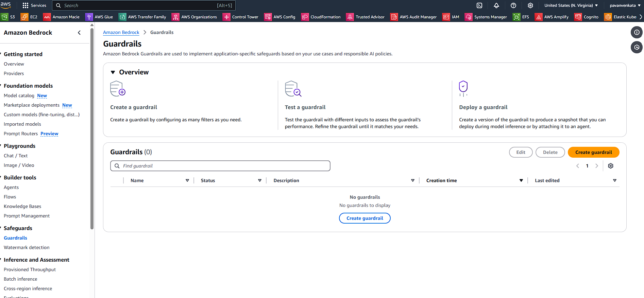Open Model catalog in sidebar
This screenshot has height=298, width=644.
pos(19,95)
